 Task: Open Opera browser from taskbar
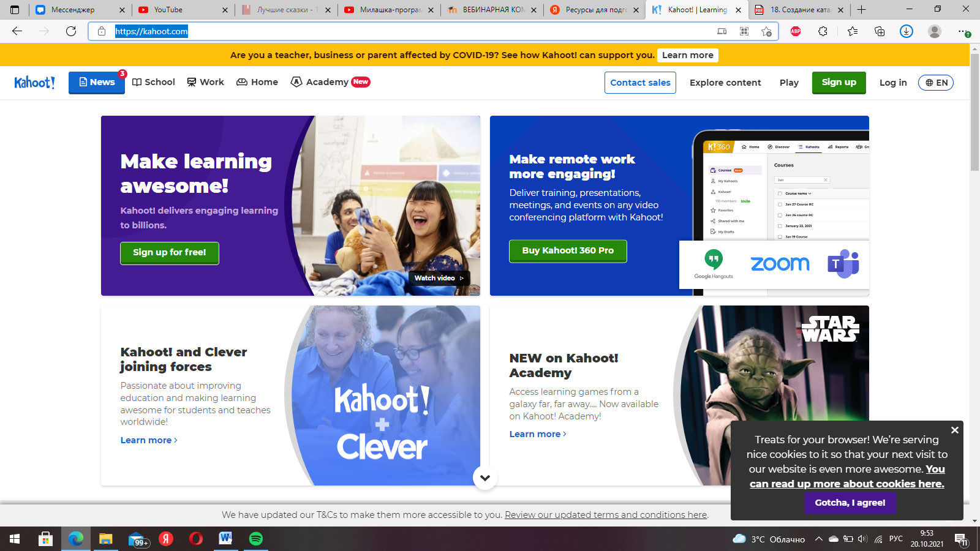coord(196,539)
